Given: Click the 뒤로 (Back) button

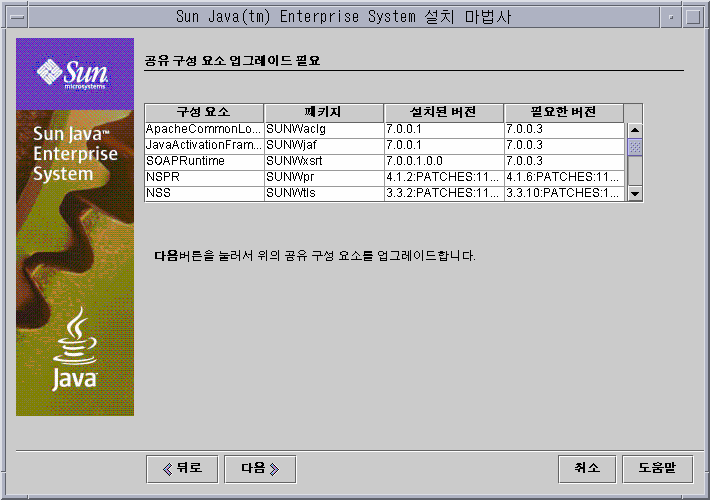Looking at the screenshot, I should tap(182, 469).
